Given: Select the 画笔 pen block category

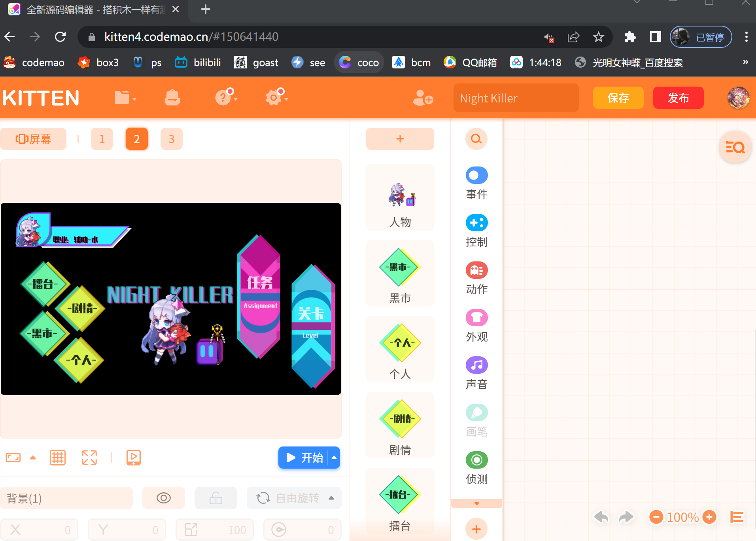Looking at the screenshot, I should tap(476, 421).
